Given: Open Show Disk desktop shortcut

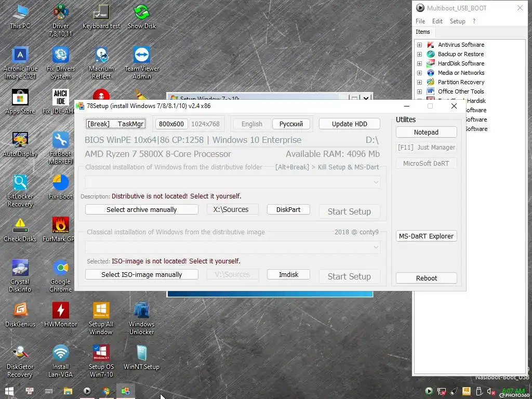Looking at the screenshot, I should coord(142,17).
